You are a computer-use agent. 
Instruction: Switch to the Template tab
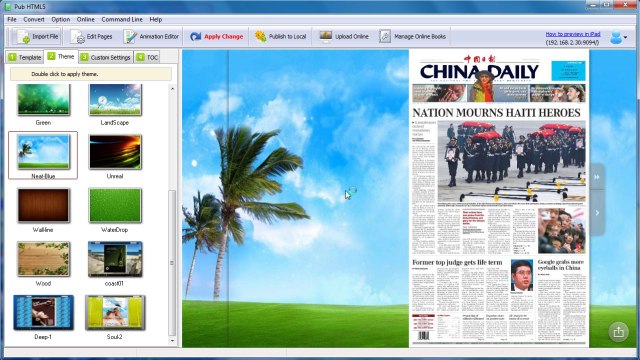point(25,58)
